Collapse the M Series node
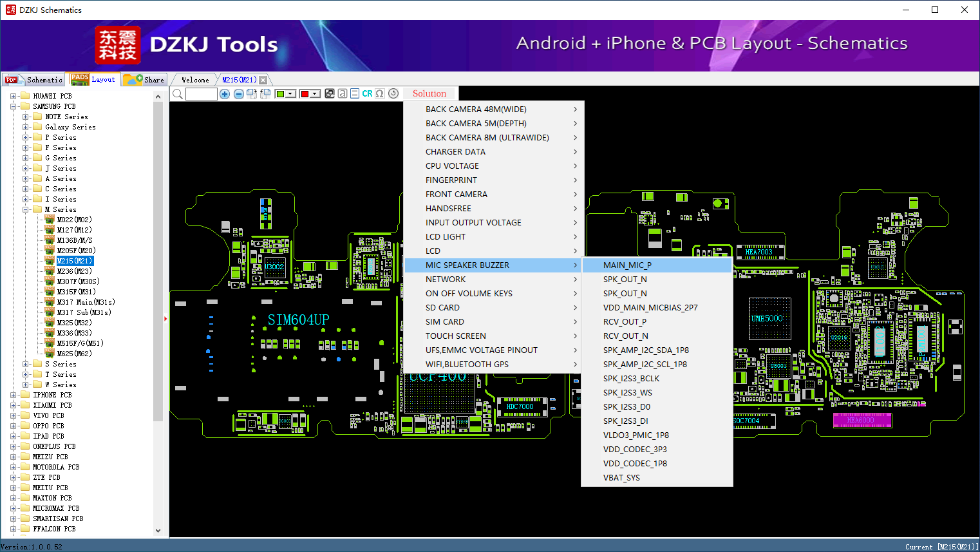This screenshot has height=552, width=980. pos(26,209)
